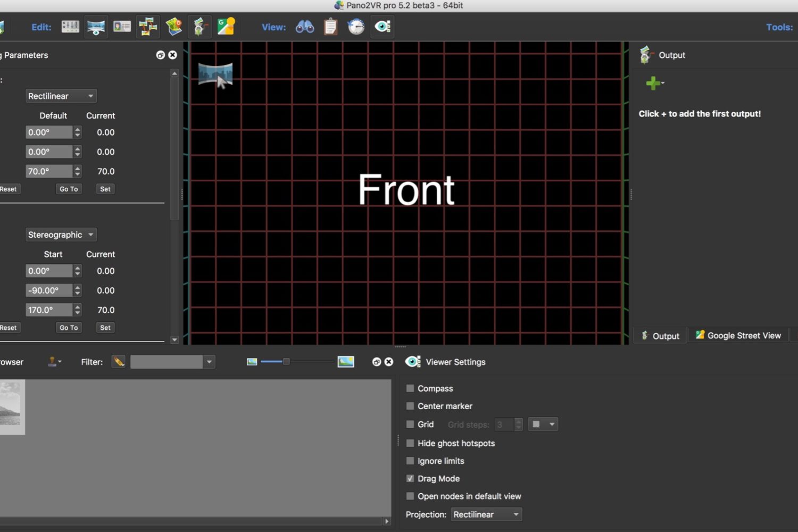Open the Properties sliders icon in Edit toolbar
This screenshot has width=798, height=532.
(x=70, y=27)
